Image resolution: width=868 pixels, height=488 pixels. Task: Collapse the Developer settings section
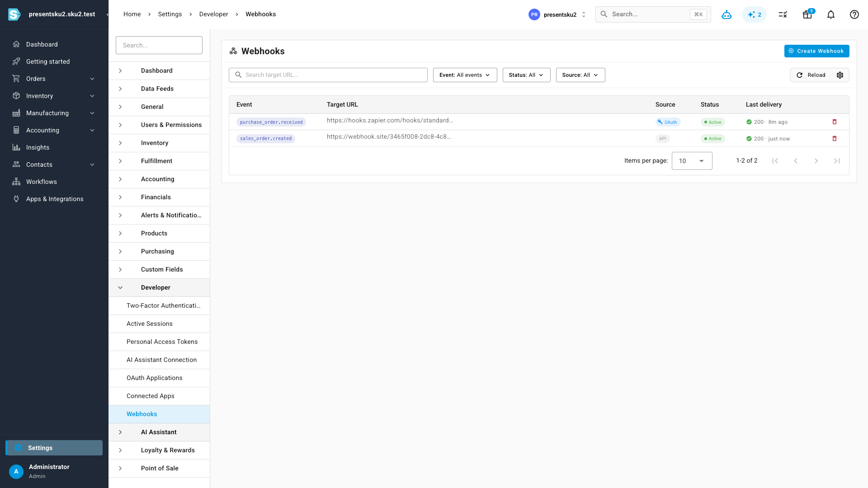pos(159,287)
